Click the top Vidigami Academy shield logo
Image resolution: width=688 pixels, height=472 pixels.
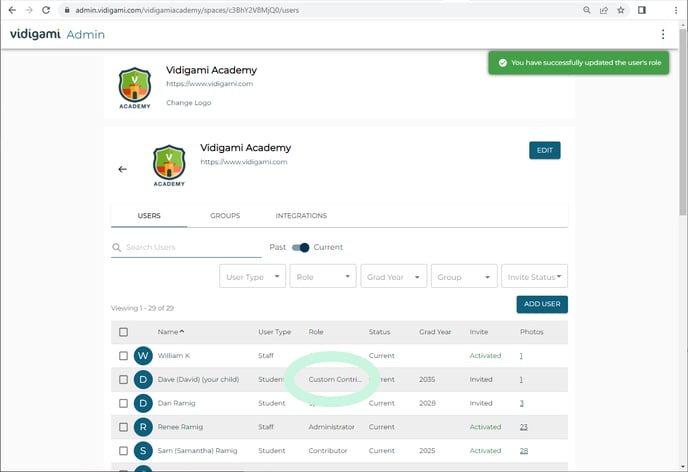point(135,88)
